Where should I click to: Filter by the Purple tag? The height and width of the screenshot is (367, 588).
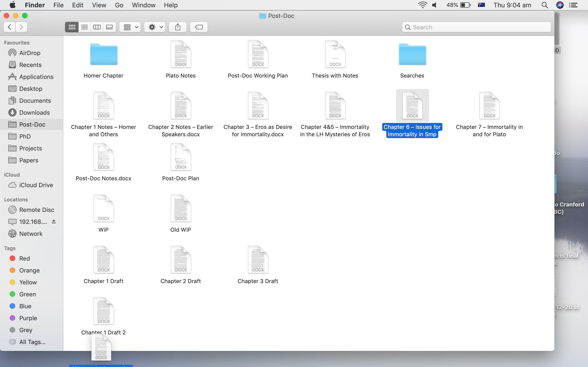(x=28, y=318)
